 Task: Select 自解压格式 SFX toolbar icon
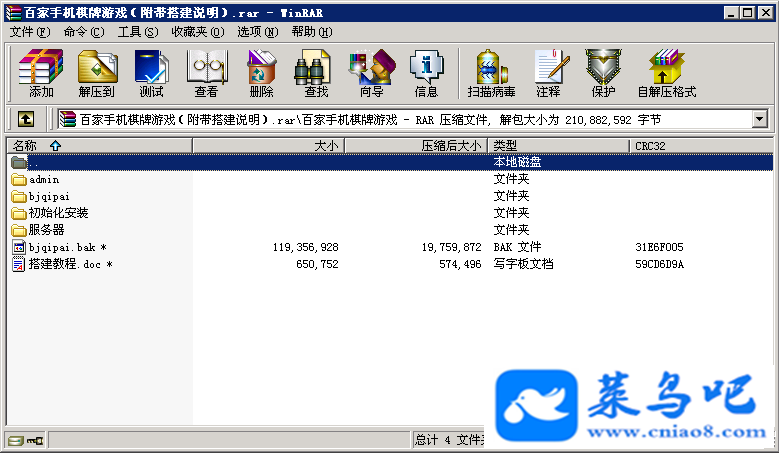click(667, 73)
